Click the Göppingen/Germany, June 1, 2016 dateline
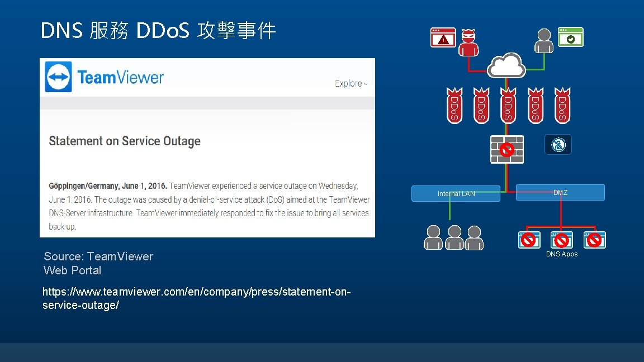The image size is (644, 362). click(108, 186)
